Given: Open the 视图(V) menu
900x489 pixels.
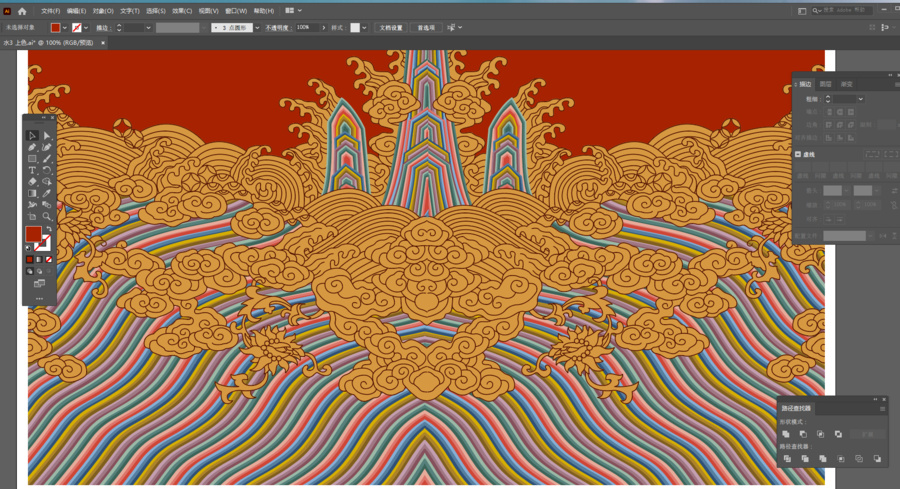Looking at the screenshot, I should tap(208, 11).
